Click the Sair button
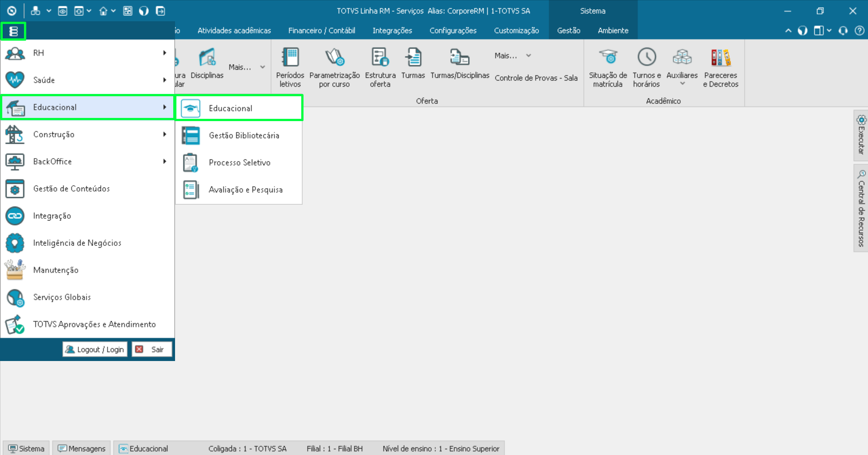 click(x=152, y=349)
